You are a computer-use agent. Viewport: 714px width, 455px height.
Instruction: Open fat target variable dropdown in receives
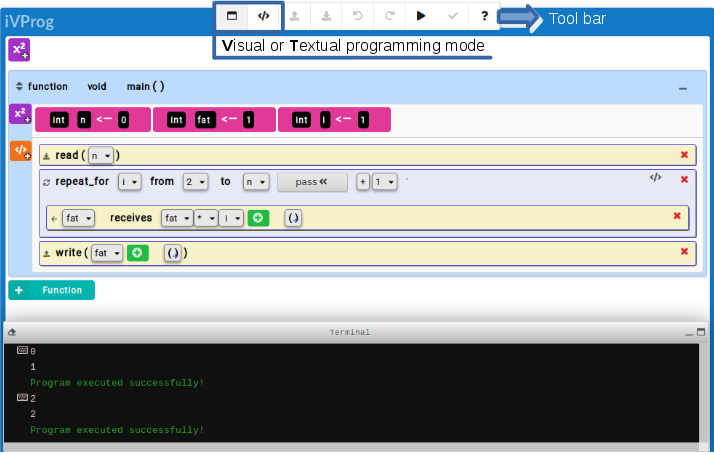coord(78,218)
